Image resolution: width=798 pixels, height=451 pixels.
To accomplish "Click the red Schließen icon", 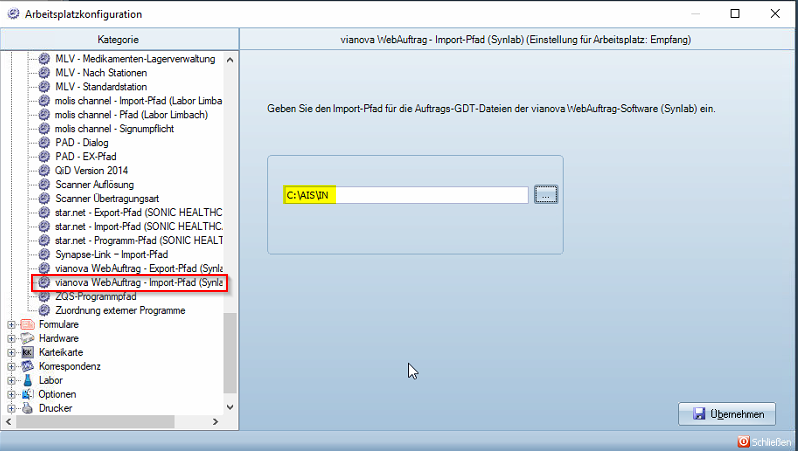I will pyautogui.click(x=743, y=441).
